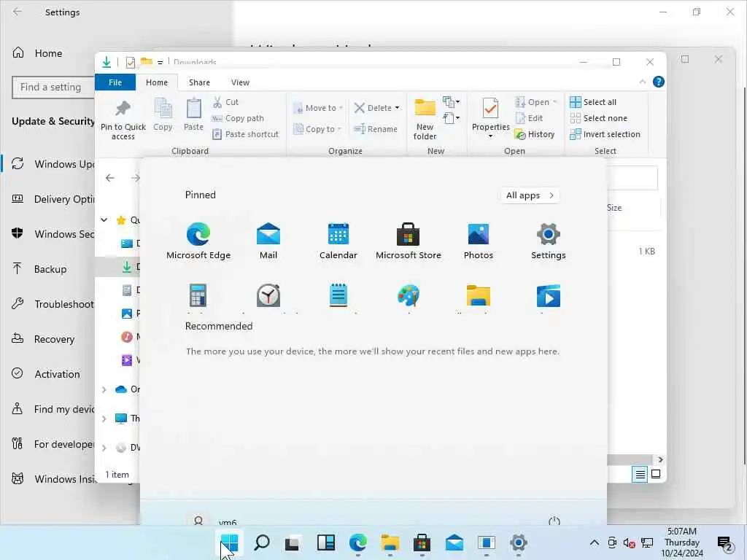The image size is (747, 560).
Task: Open the Calculator pinned app icon
Action: point(198,296)
